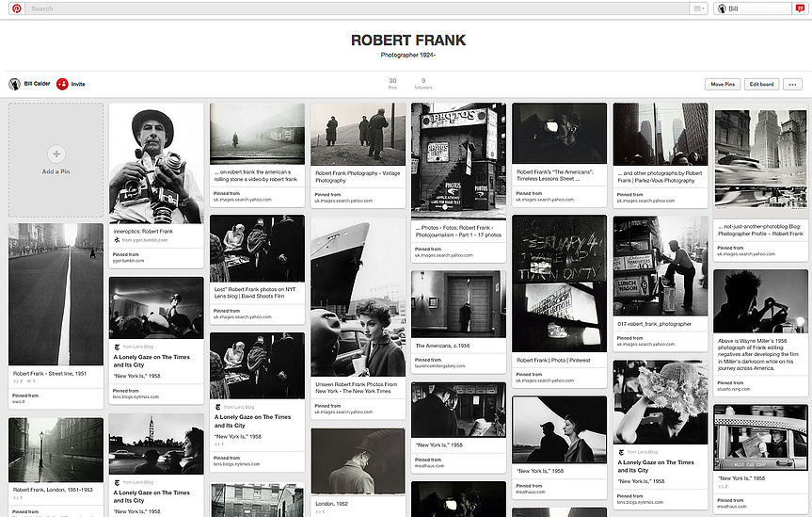The height and width of the screenshot is (517, 812).
Task: Check the red notifications badge
Action: 800,8
